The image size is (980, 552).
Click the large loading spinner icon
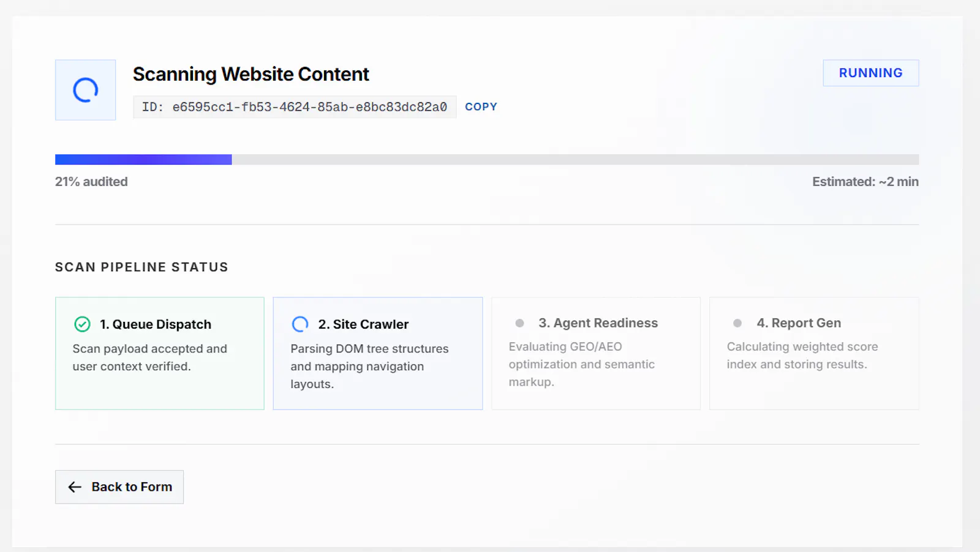(x=86, y=90)
